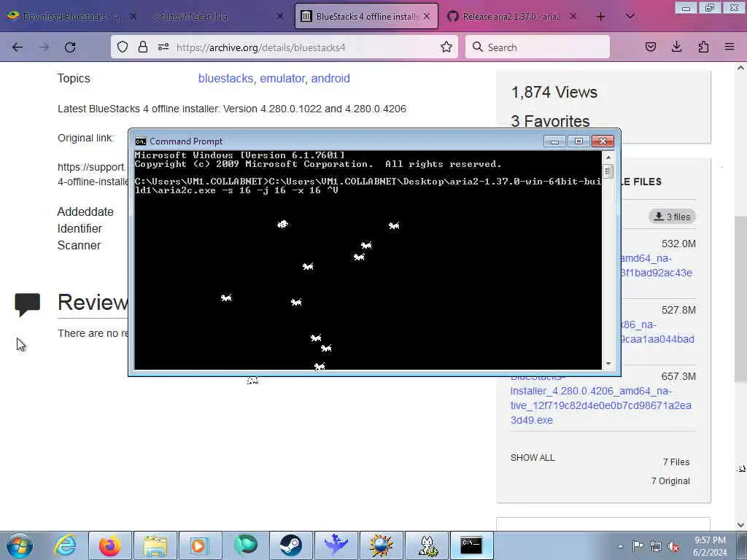Click SHOW ALL files link
747x560 pixels.
[x=533, y=458]
